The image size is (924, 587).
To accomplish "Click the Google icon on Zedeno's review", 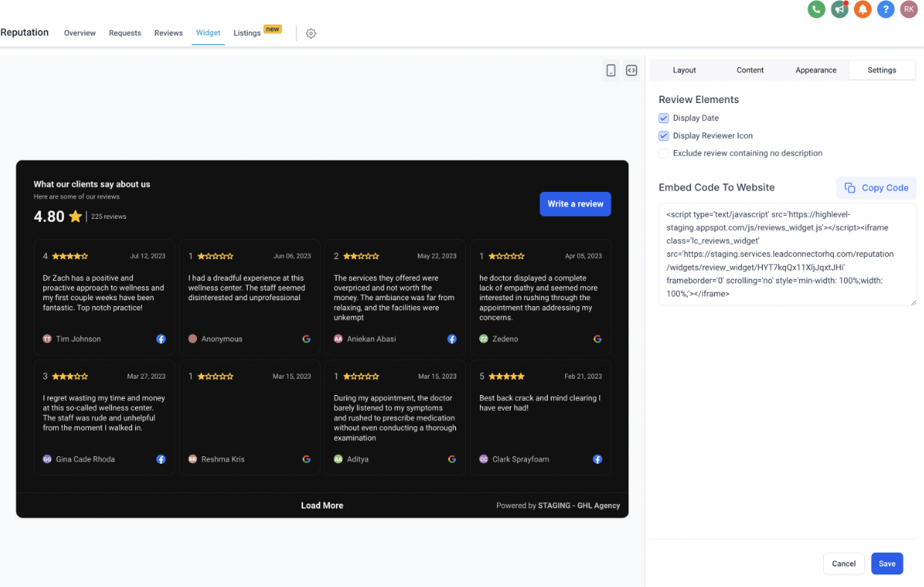I will coord(597,339).
